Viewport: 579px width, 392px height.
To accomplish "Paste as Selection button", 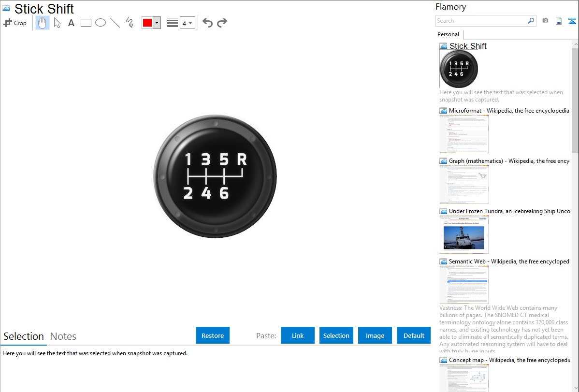I will [336, 335].
